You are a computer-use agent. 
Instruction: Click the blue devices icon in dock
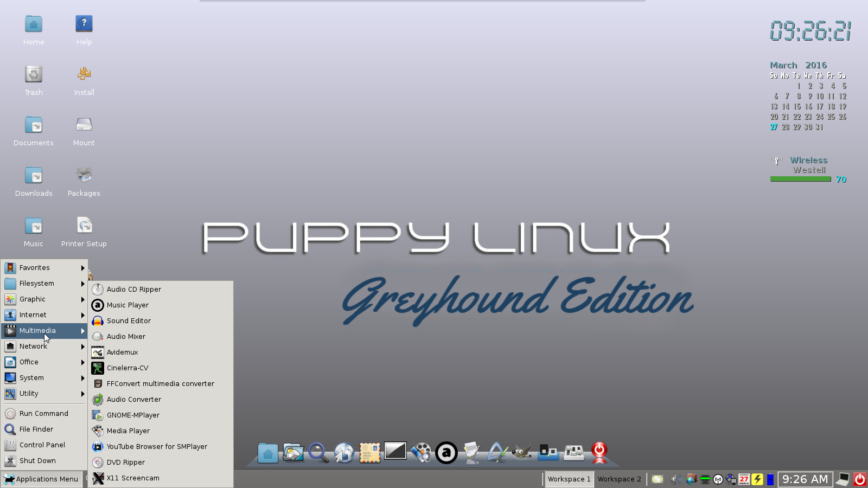[x=548, y=452]
